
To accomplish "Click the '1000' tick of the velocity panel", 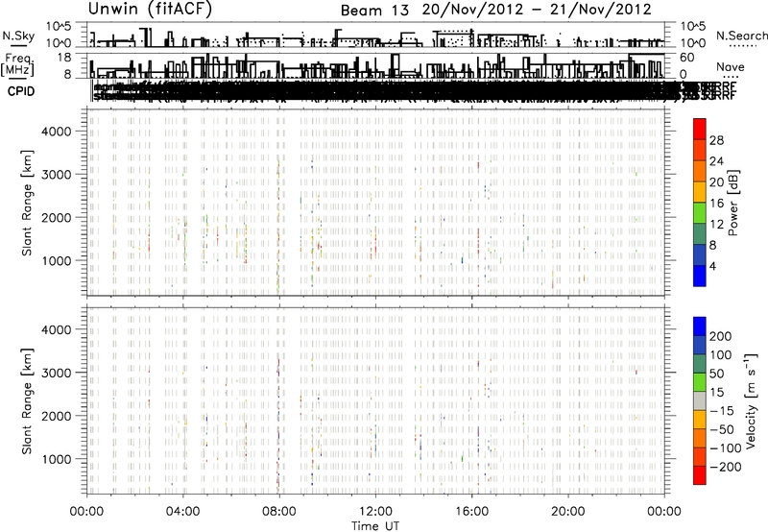I will point(57,459).
